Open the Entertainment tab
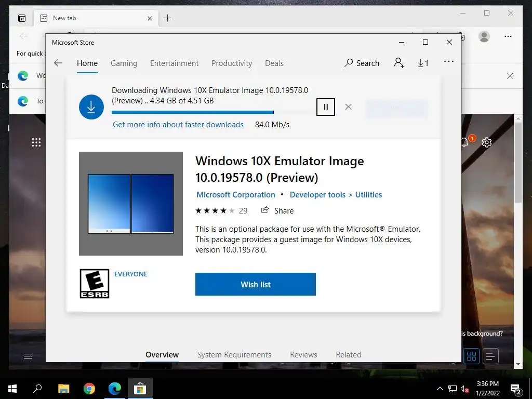This screenshot has width=532, height=399. tap(175, 63)
